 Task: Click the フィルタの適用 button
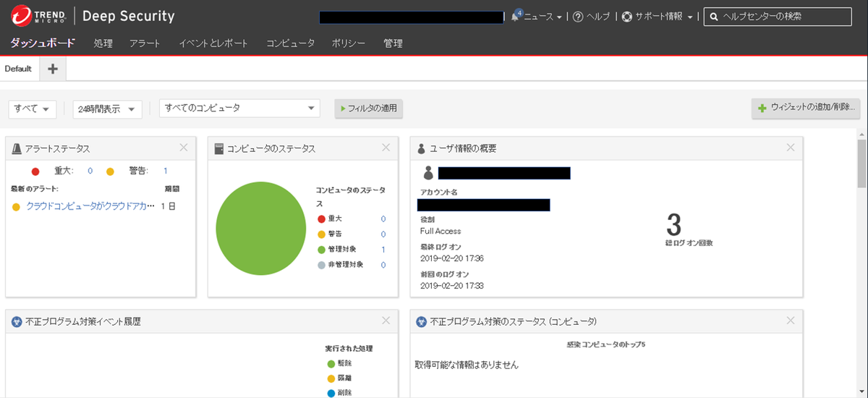pos(368,109)
